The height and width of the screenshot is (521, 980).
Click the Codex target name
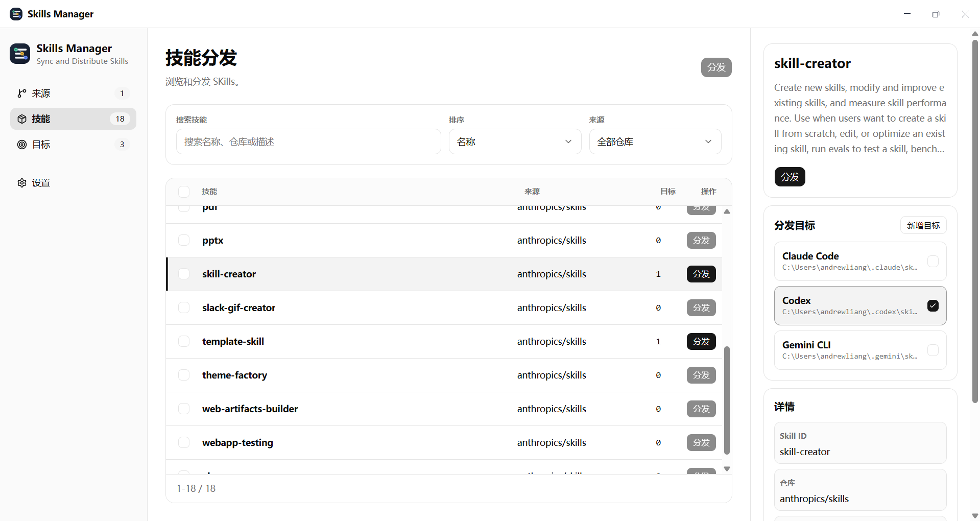click(796, 300)
